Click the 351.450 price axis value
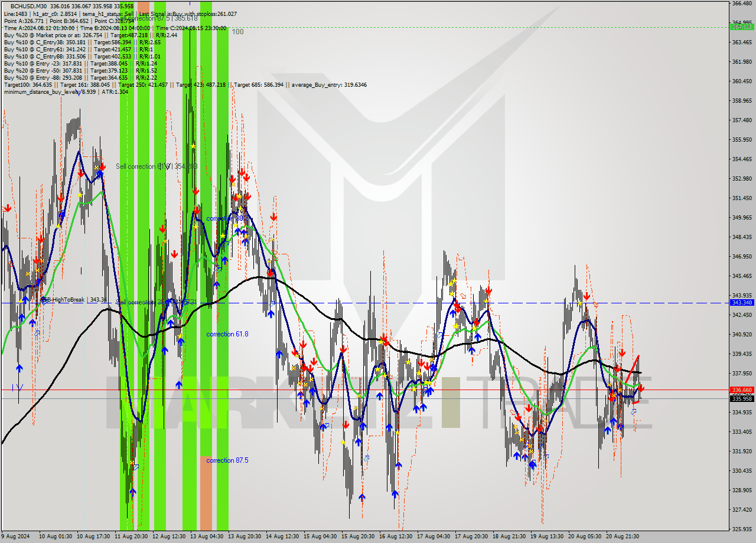756x543 pixels. pyautogui.click(x=742, y=198)
